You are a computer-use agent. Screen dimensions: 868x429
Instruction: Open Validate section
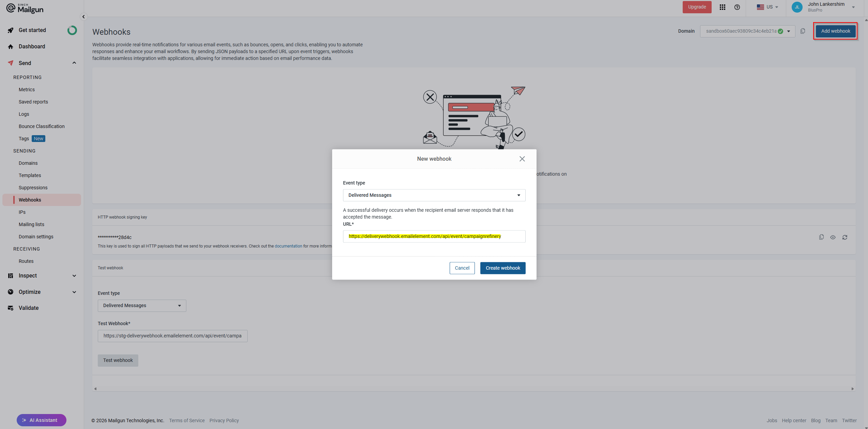(x=29, y=308)
